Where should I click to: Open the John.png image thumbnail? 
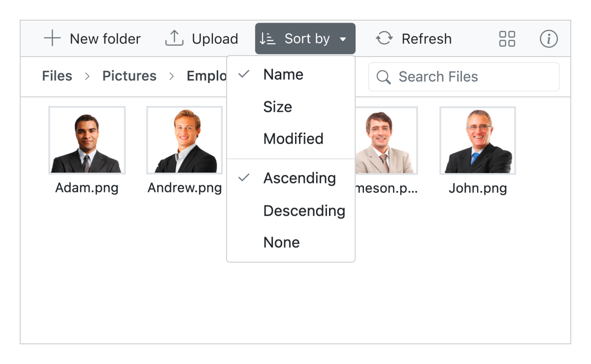[x=477, y=140]
